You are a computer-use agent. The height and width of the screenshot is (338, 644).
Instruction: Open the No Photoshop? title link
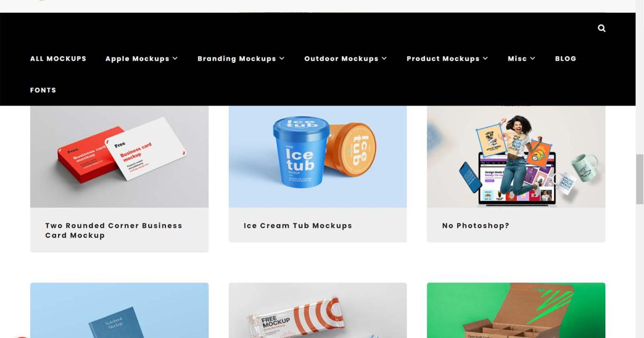(x=475, y=225)
